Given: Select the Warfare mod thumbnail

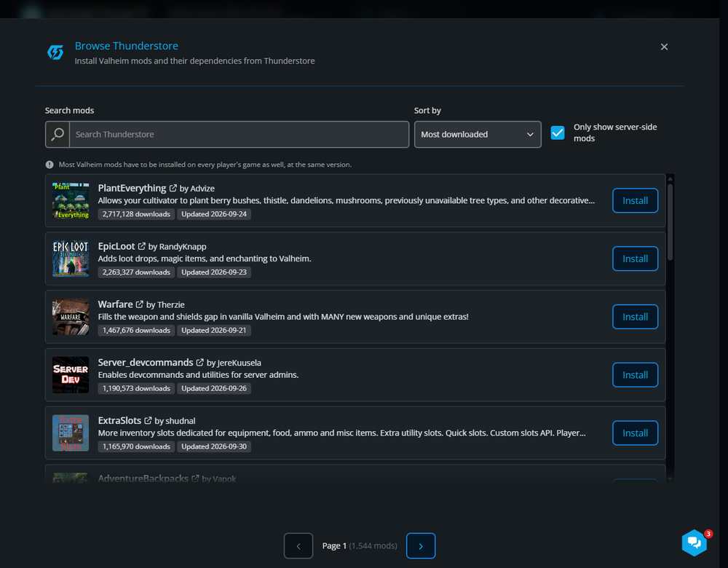Looking at the screenshot, I should 71,317.
